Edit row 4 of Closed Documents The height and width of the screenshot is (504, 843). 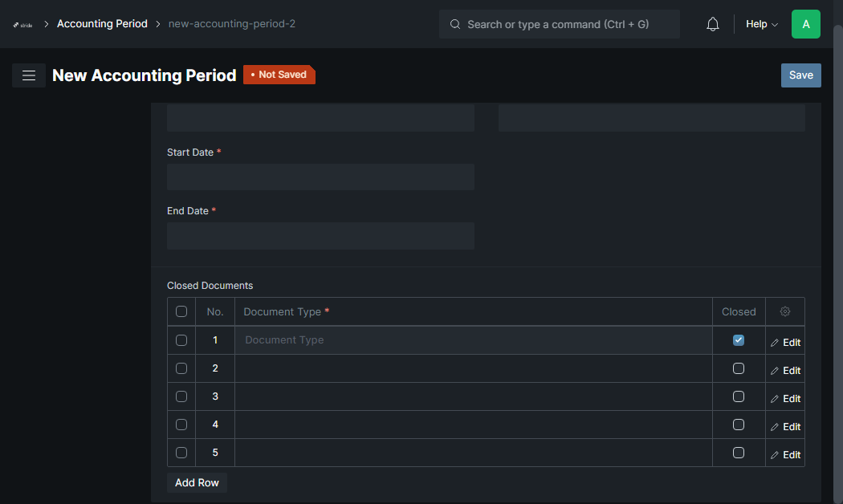coord(785,427)
